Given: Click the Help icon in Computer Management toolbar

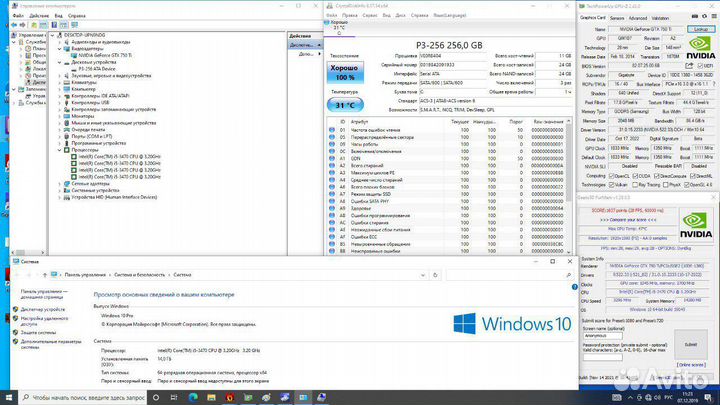Looking at the screenshot, I should pos(54,25).
